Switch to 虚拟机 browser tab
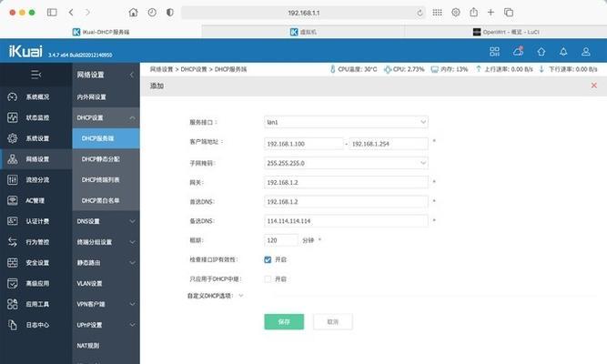 click(x=303, y=32)
